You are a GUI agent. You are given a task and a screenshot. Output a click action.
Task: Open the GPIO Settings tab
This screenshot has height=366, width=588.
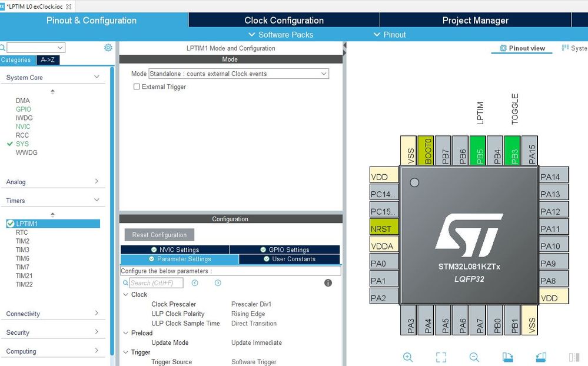285,249
